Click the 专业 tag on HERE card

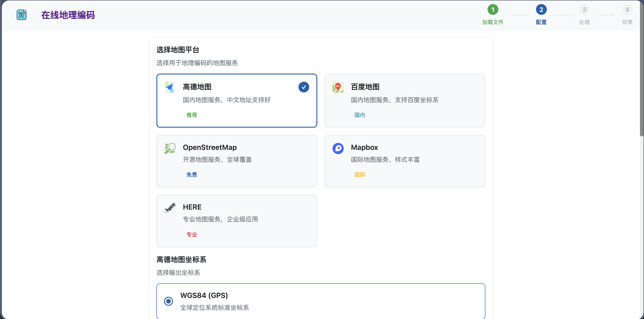pyautogui.click(x=192, y=234)
